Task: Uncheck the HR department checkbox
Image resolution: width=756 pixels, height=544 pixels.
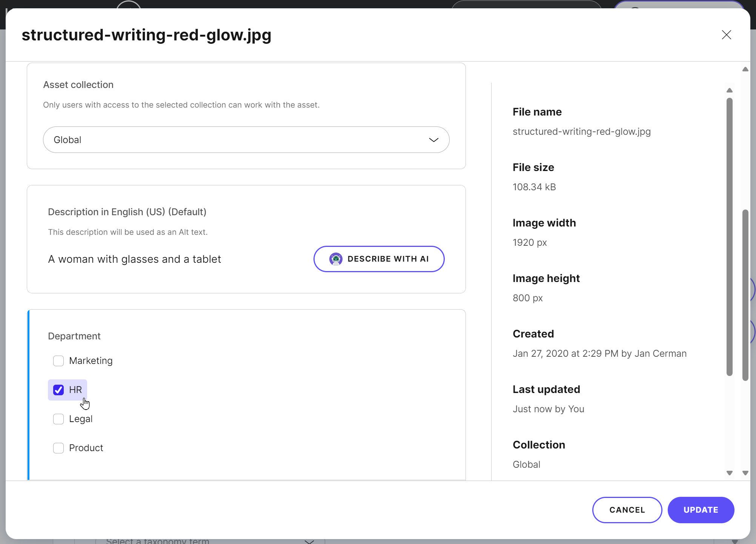Action: pyautogui.click(x=58, y=390)
